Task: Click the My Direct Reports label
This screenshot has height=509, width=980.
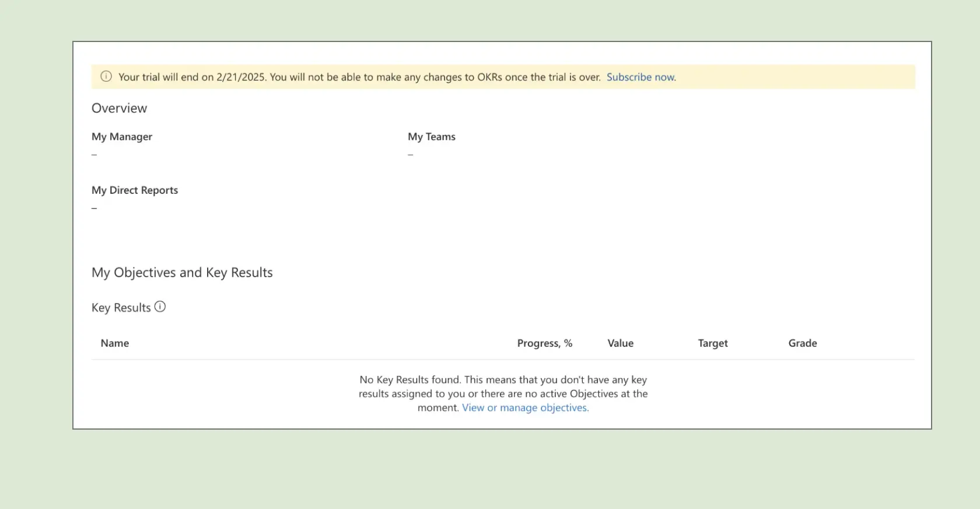Action: [x=135, y=190]
